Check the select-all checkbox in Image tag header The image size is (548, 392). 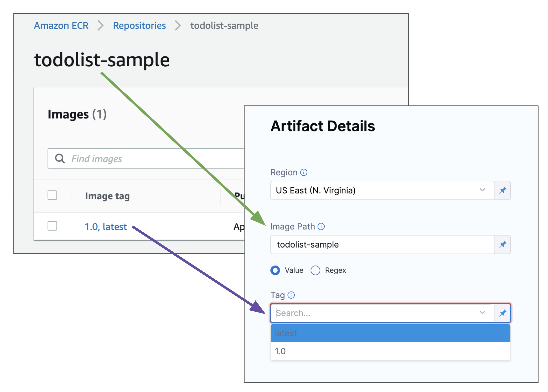(52, 195)
